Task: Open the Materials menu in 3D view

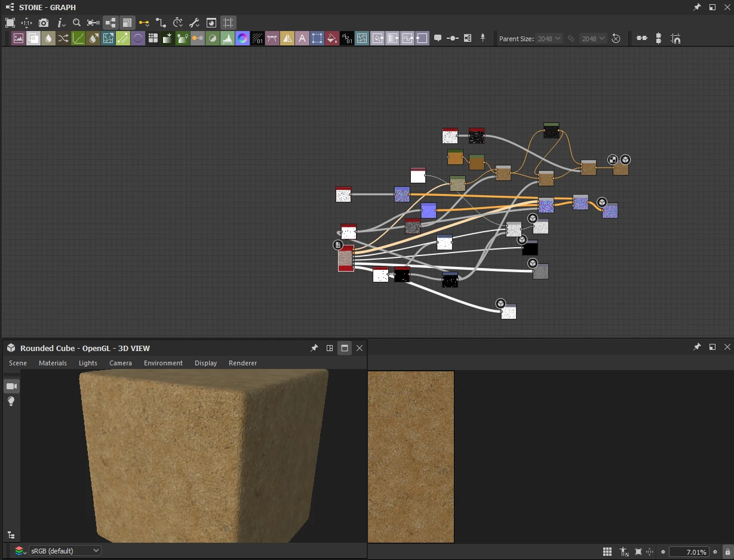Action: (53, 363)
